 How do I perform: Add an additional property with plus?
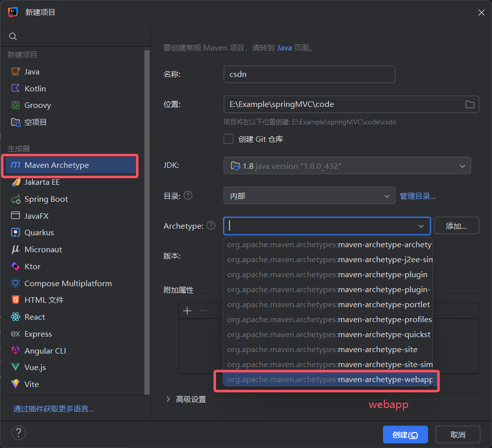click(187, 311)
